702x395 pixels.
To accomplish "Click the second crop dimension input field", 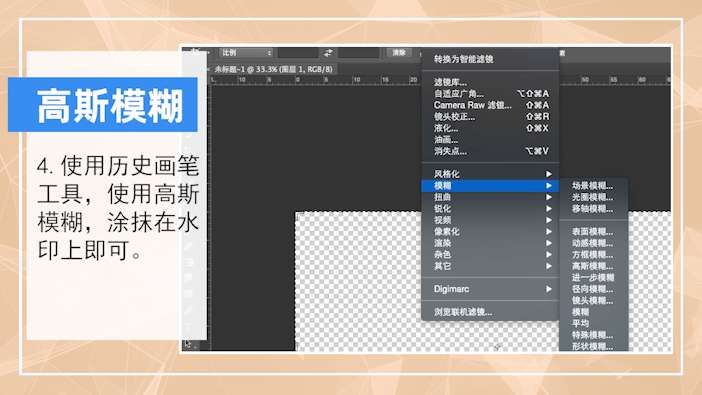I will point(359,53).
